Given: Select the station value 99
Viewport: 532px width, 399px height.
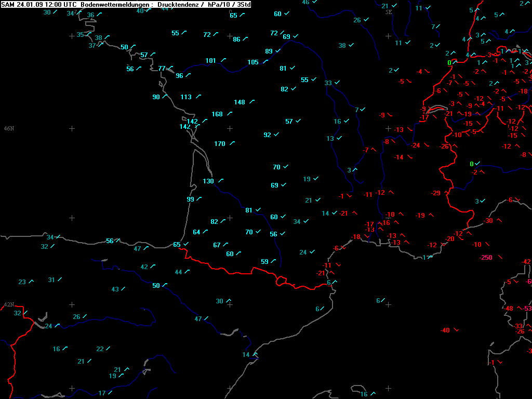Looking at the screenshot, I should (x=190, y=199).
